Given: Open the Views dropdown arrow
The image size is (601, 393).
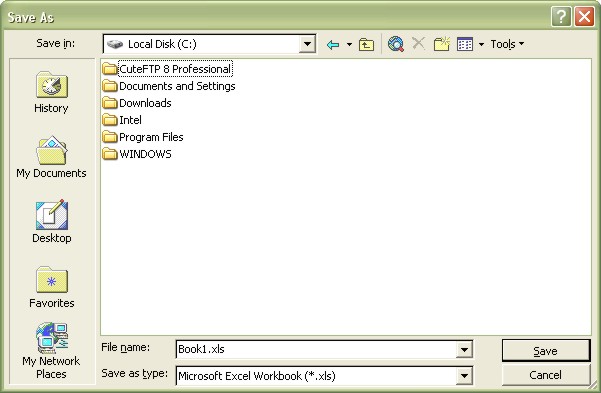Looking at the screenshot, I should 481,44.
